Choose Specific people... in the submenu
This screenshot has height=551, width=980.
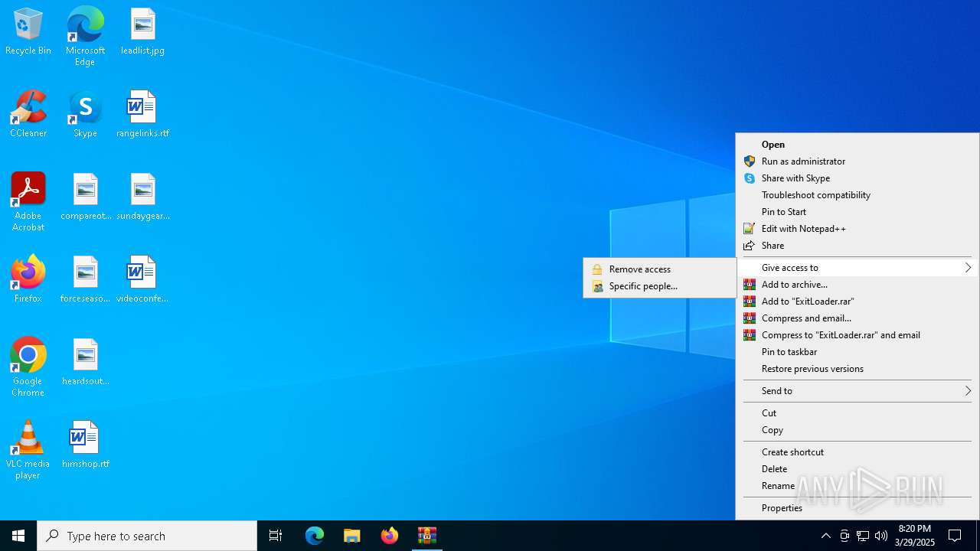tap(659, 286)
